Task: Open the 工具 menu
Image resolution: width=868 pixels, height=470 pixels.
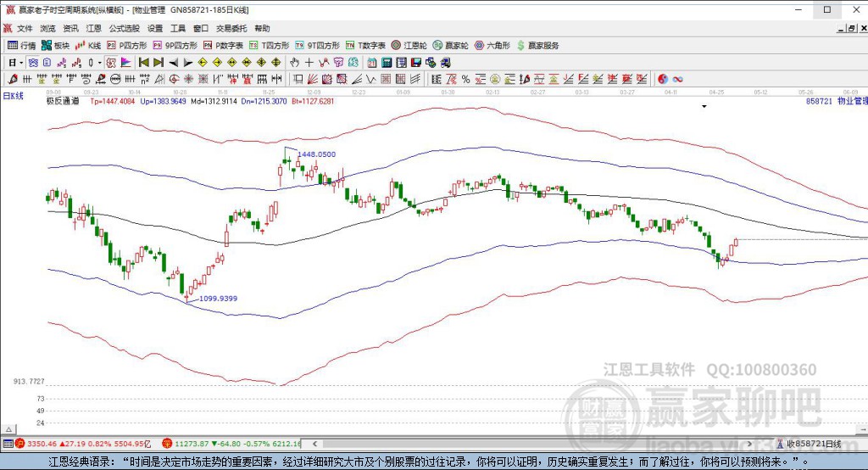Action: [178, 28]
